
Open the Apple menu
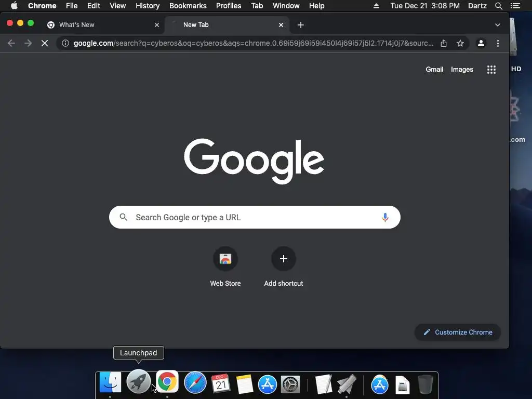14,6
